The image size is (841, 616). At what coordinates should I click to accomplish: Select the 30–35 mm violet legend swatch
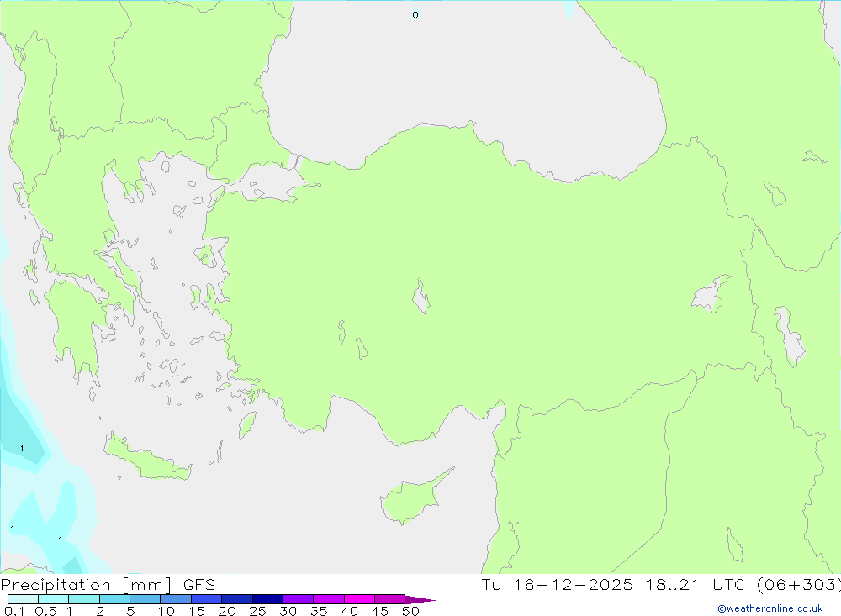[298, 599]
